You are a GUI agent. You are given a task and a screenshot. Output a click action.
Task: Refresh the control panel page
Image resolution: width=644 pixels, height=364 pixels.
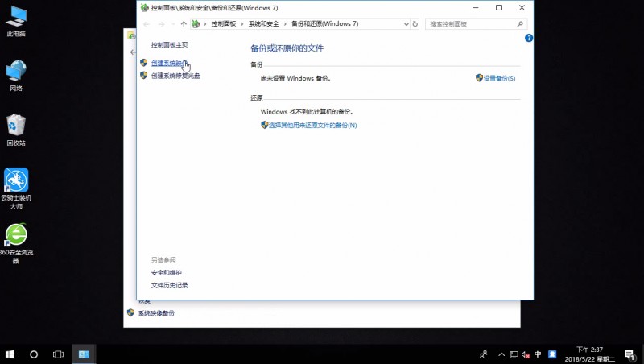[x=415, y=24]
